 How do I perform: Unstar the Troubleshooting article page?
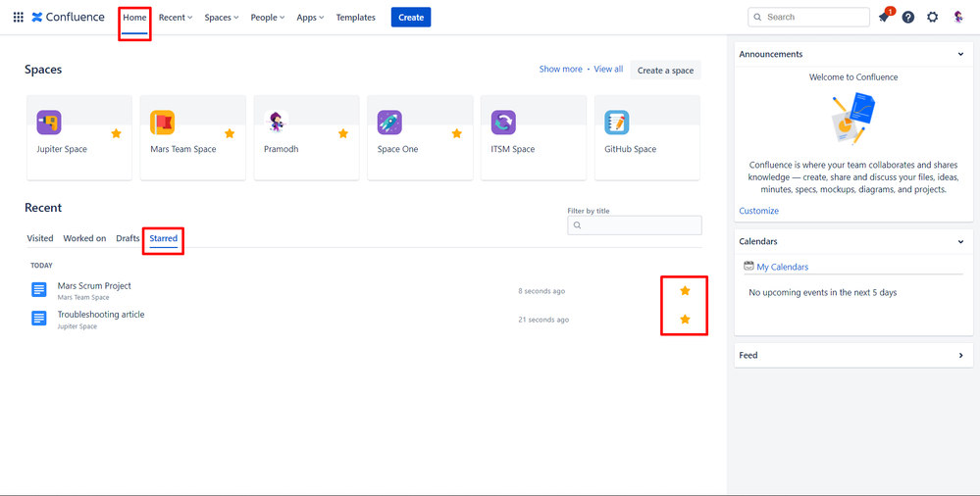(685, 320)
